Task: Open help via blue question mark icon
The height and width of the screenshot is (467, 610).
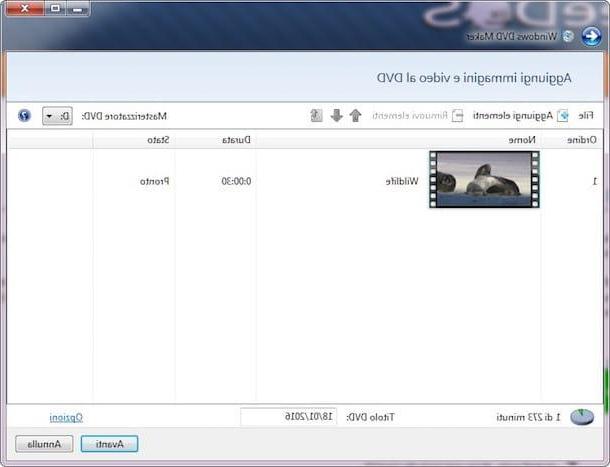Action: [24, 116]
